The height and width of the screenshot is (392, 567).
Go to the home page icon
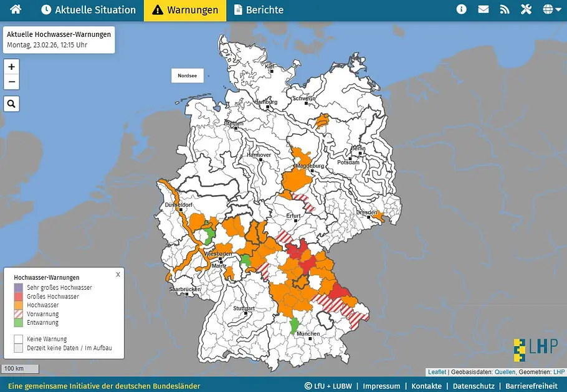(16, 9)
